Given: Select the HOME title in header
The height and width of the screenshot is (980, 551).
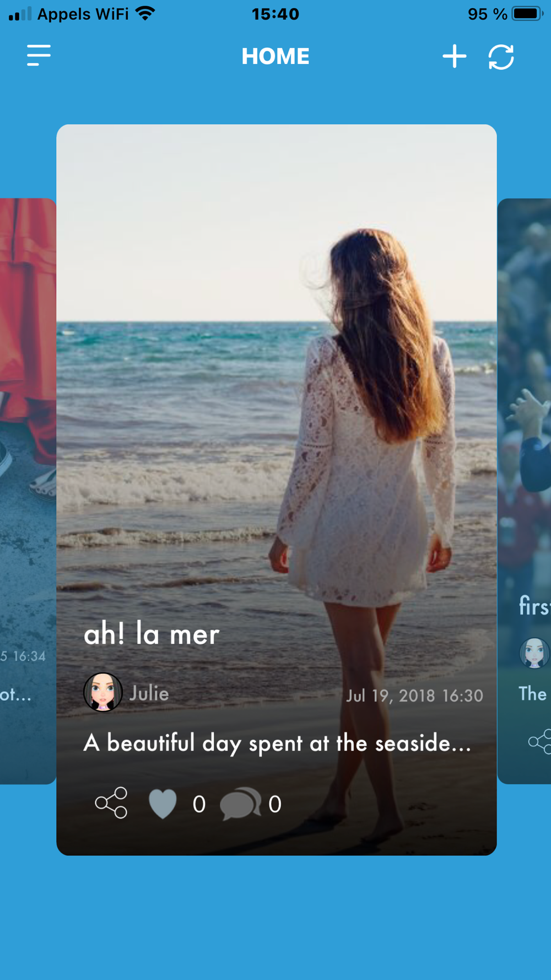Looking at the screenshot, I should click(275, 56).
